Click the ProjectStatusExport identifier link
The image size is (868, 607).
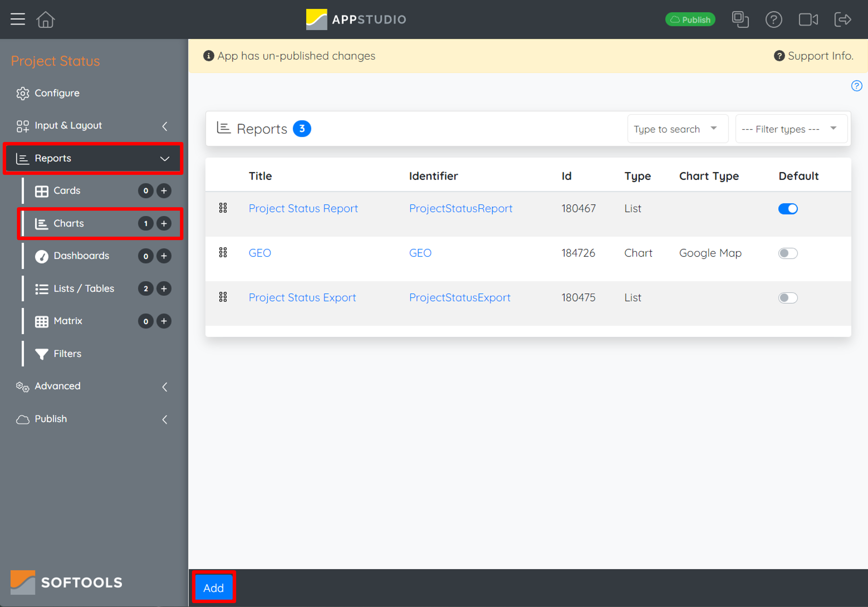pos(460,298)
